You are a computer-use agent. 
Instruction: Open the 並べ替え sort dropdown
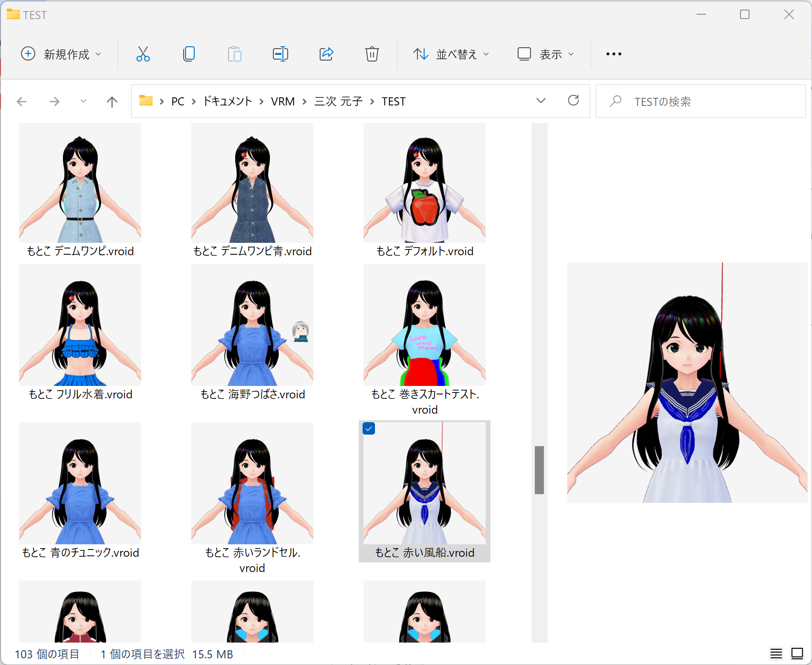click(x=450, y=54)
